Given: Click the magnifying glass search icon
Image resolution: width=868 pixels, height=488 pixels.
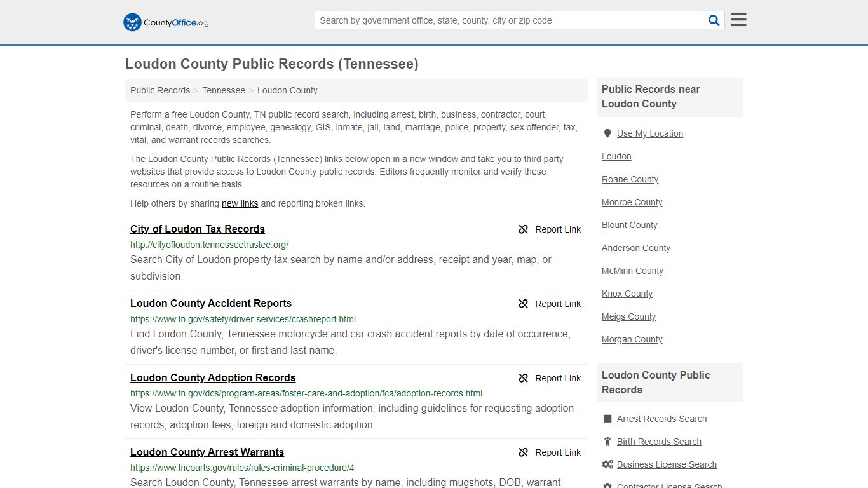Looking at the screenshot, I should 714,20.
